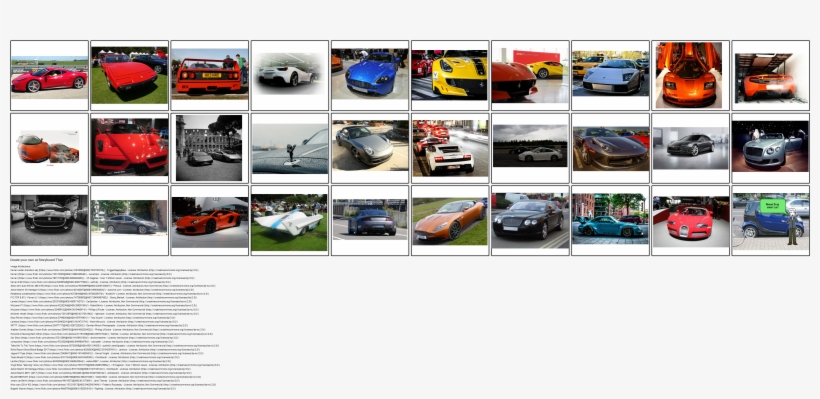Screen dimensions: 820x399
Task: Open the 'Create your own at Storyboard That' link
Action: click(37, 260)
